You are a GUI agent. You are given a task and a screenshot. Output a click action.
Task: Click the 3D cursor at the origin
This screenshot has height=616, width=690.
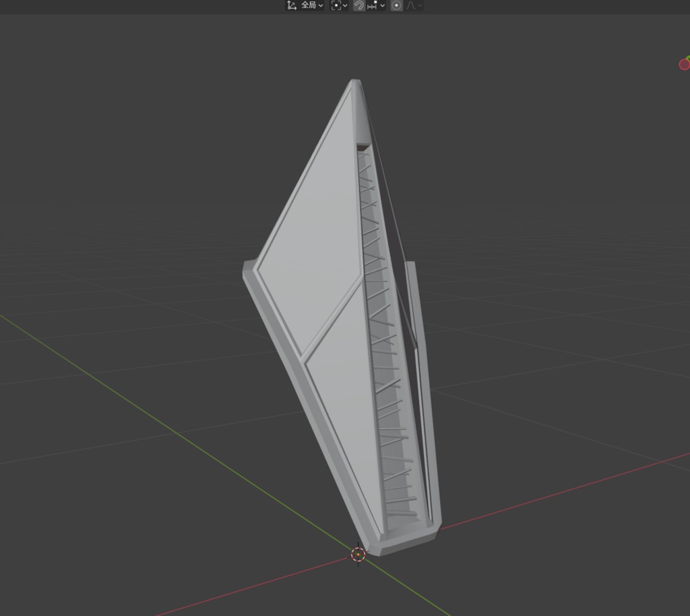pos(358,555)
